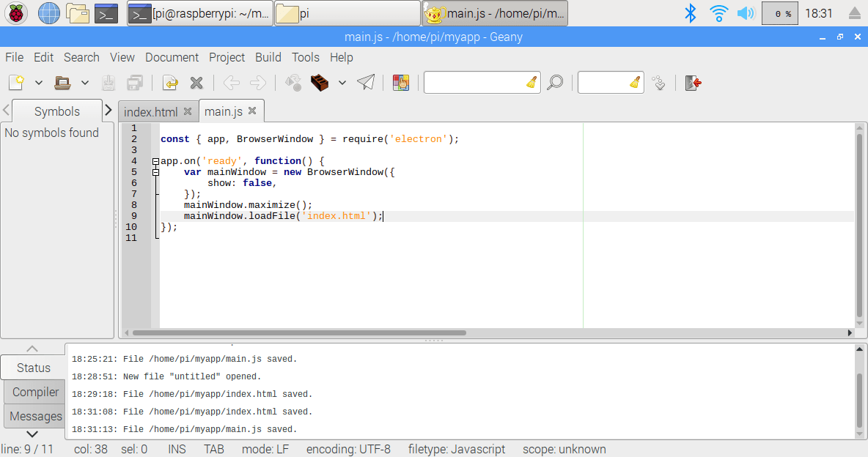
Task: Open the Document menu
Action: coord(172,57)
